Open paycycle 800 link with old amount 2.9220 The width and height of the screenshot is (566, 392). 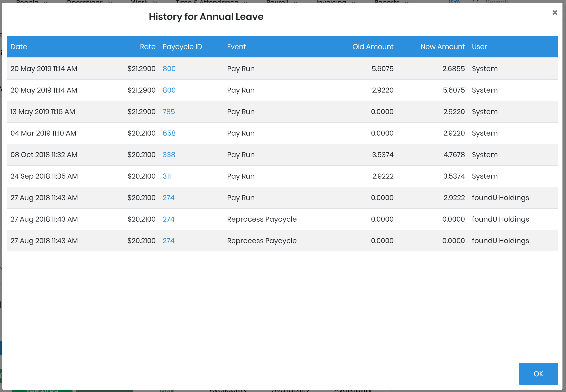tap(169, 90)
